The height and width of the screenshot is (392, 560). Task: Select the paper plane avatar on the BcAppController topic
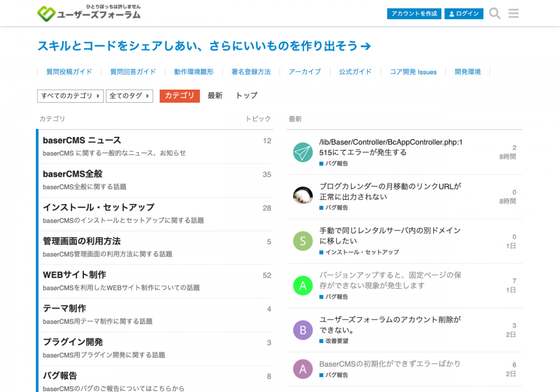tap(302, 152)
